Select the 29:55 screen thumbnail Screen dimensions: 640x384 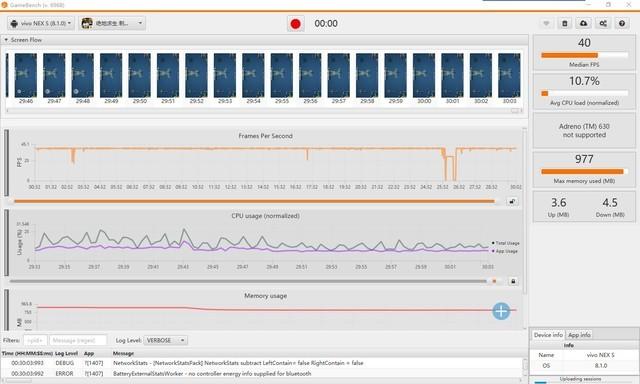(x=282, y=75)
